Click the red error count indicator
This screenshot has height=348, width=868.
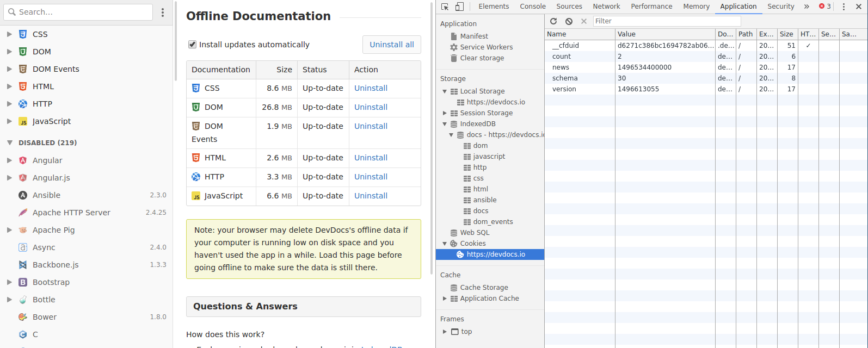coord(825,7)
